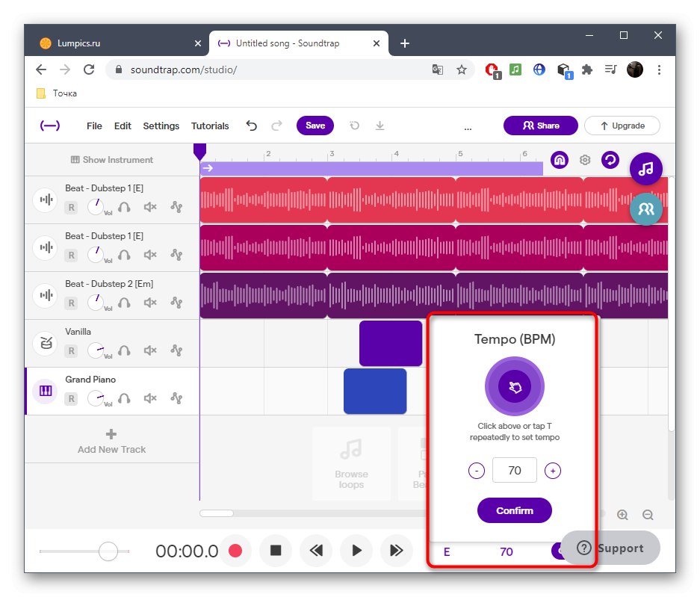Enable cycle loop mode icon
Image resolution: width=700 pixels, height=597 pixels.
pyautogui.click(x=610, y=160)
